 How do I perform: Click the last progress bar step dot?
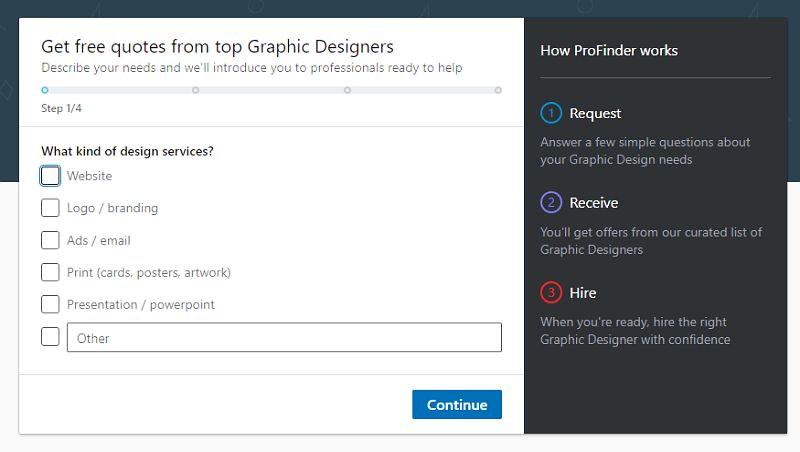[x=498, y=90]
